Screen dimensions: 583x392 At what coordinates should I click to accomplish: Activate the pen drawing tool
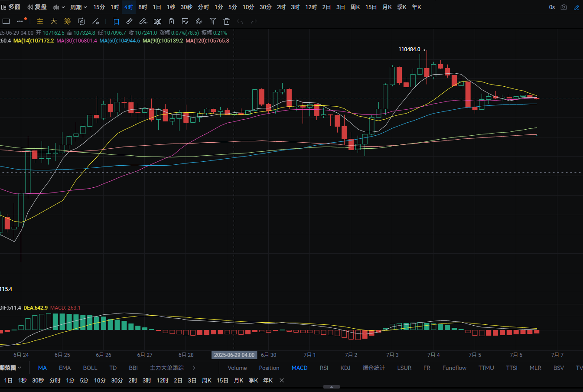pos(143,21)
